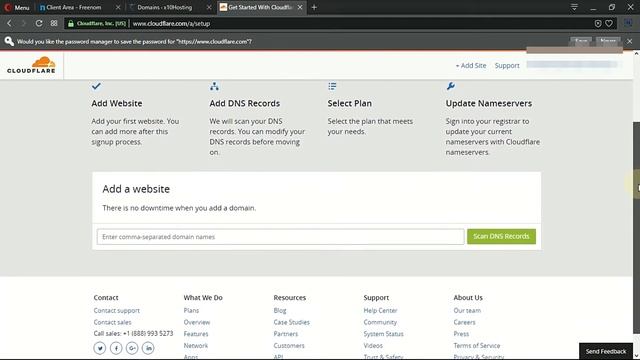Open the Help Center link
The height and width of the screenshot is (360, 640).
380,311
